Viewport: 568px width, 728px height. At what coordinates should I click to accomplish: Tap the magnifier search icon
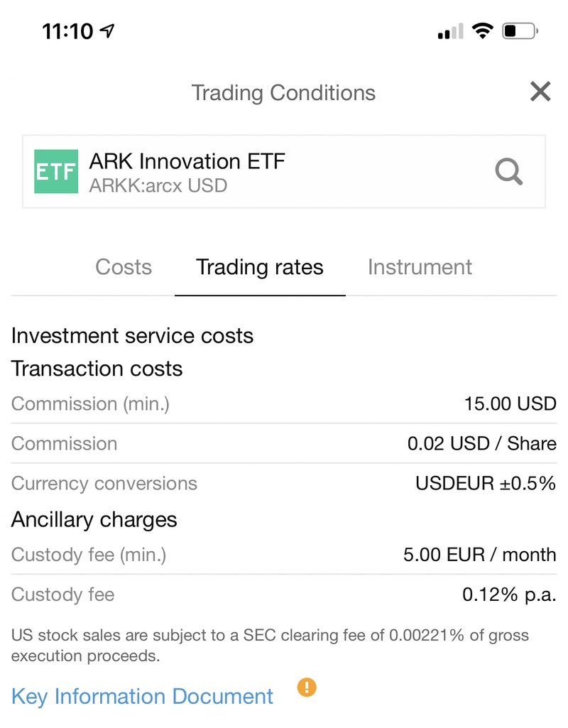(508, 172)
